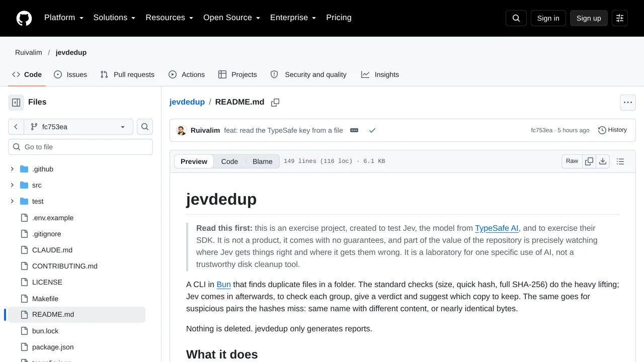Open the History of README.md

(x=612, y=130)
